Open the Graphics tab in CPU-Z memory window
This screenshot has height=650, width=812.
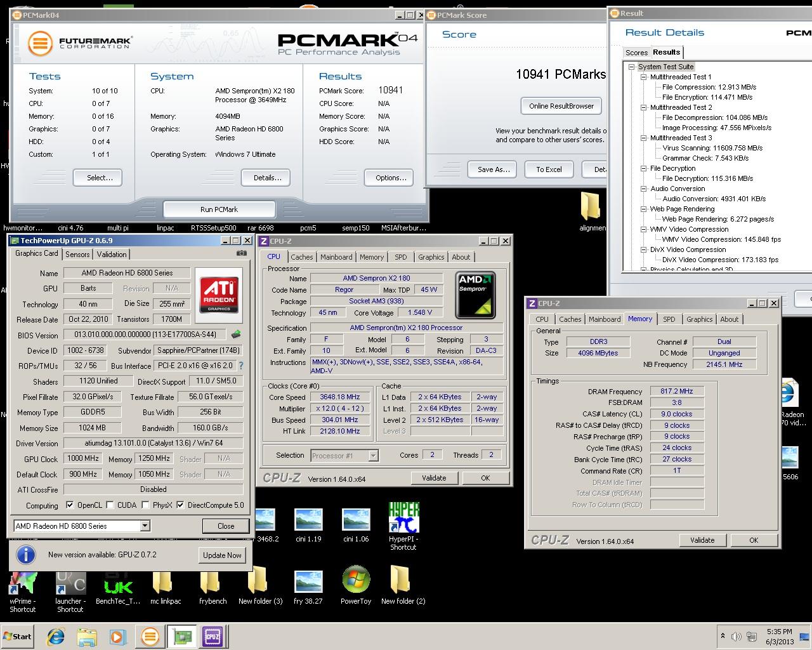click(699, 319)
